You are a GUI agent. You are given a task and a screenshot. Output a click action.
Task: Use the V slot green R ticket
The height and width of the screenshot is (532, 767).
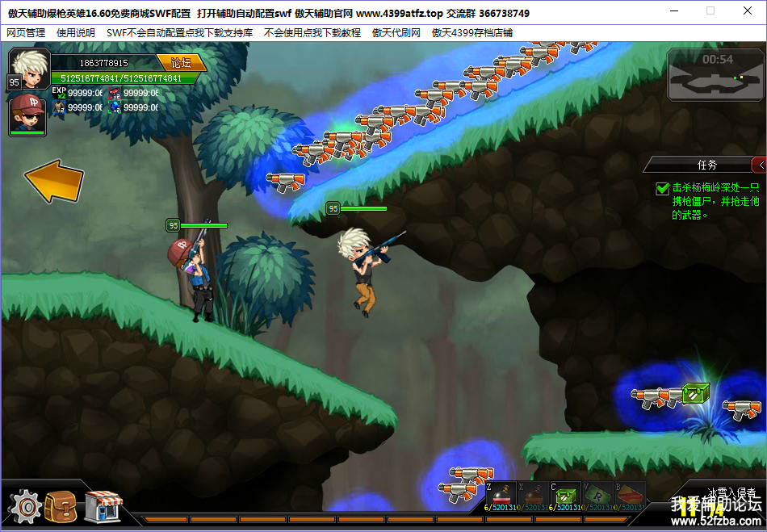click(x=597, y=495)
